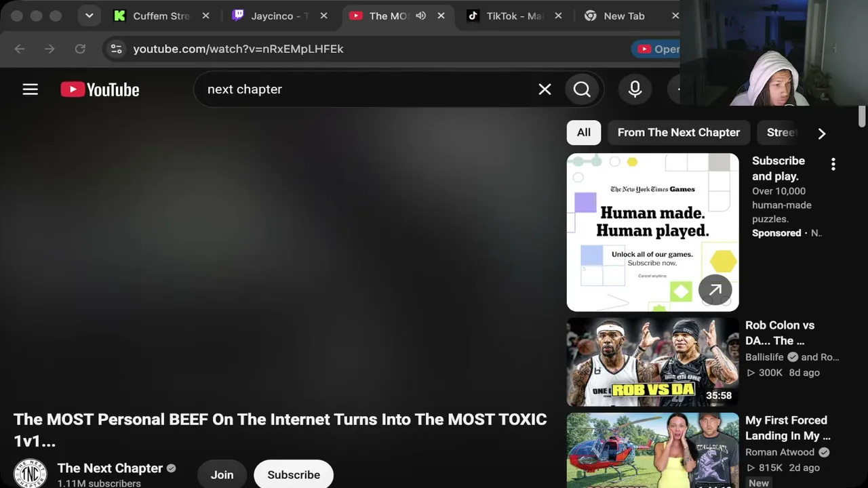The height and width of the screenshot is (488, 868).
Task: Select the '1.11M subscribers' count text
Action: 99,483
